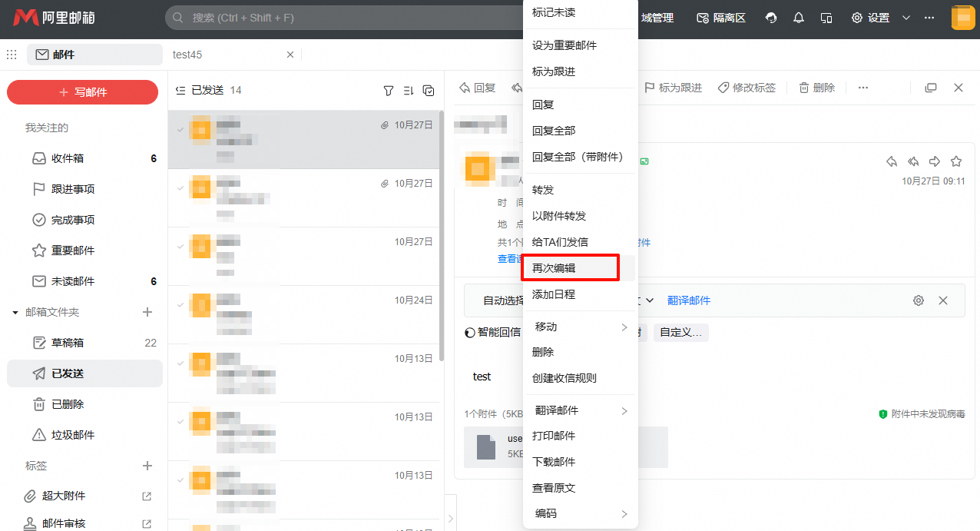Click 修改标签 in toolbar
The height and width of the screenshot is (531, 980).
coord(747,88)
